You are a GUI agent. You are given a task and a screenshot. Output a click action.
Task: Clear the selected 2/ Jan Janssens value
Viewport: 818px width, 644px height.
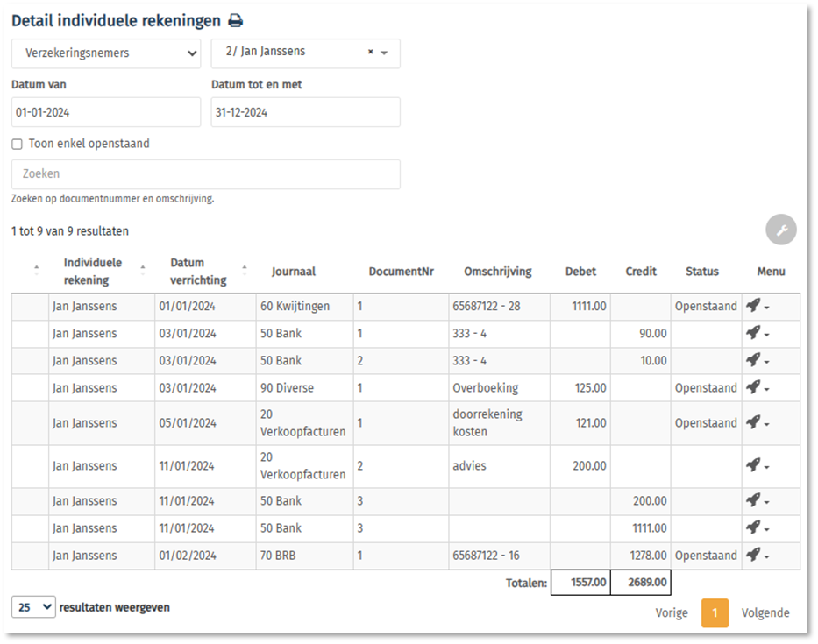(x=370, y=52)
